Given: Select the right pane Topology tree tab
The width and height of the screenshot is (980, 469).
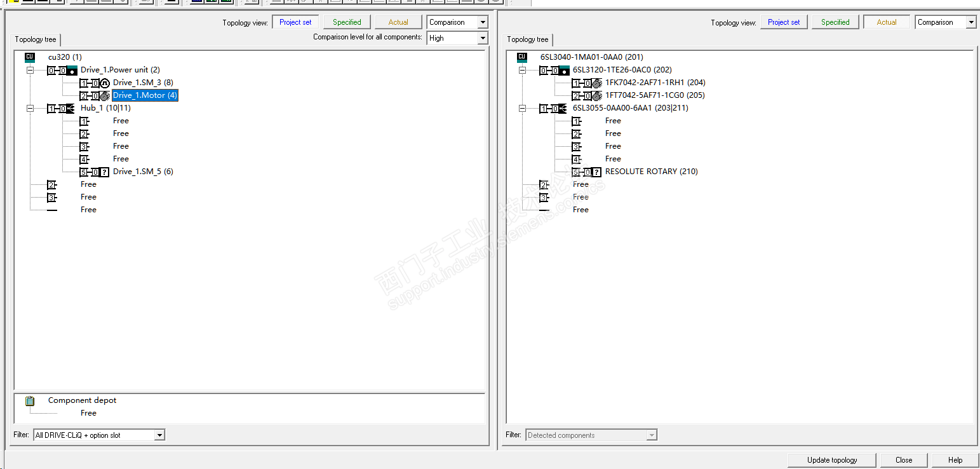Looking at the screenshot, I should pyautogui.click(x=528, y=39).
